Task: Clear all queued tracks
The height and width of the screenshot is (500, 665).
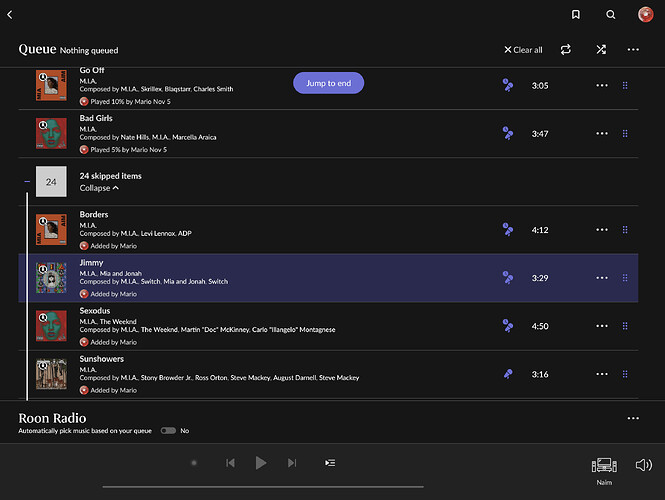Action: pyautogui.click(x=523, y=50)
